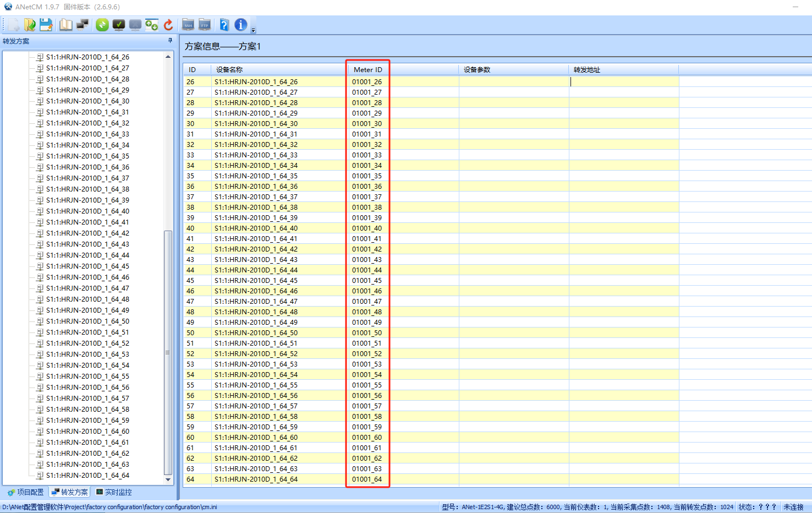Open the FTP folder tool
The height and width of the screenshot is (513, 812).
205,25
